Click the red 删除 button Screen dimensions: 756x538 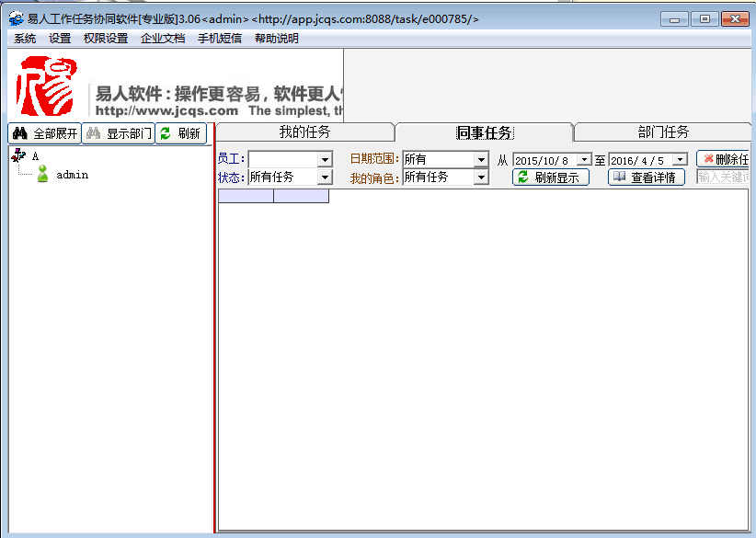(x=724, y=159)
